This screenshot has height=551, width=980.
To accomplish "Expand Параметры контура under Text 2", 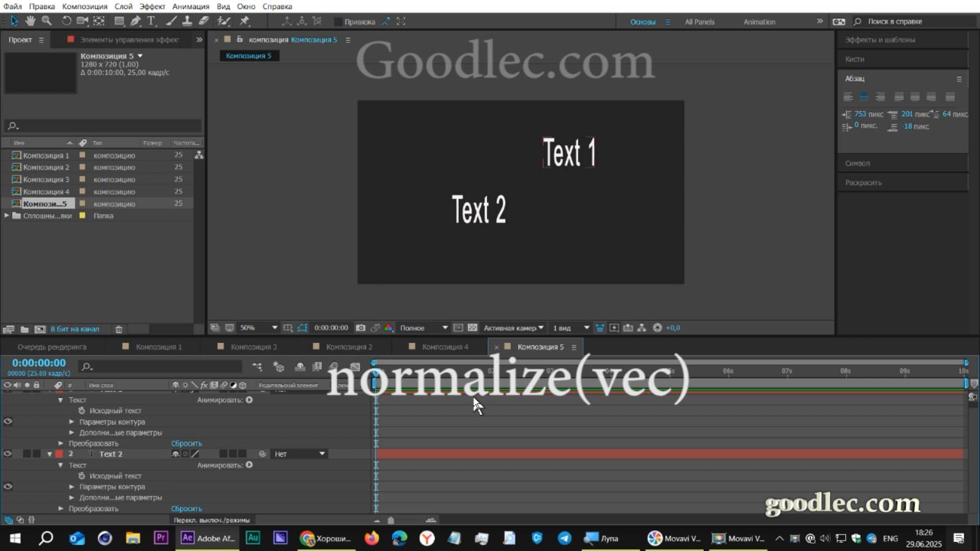I will tap(72, 487).
